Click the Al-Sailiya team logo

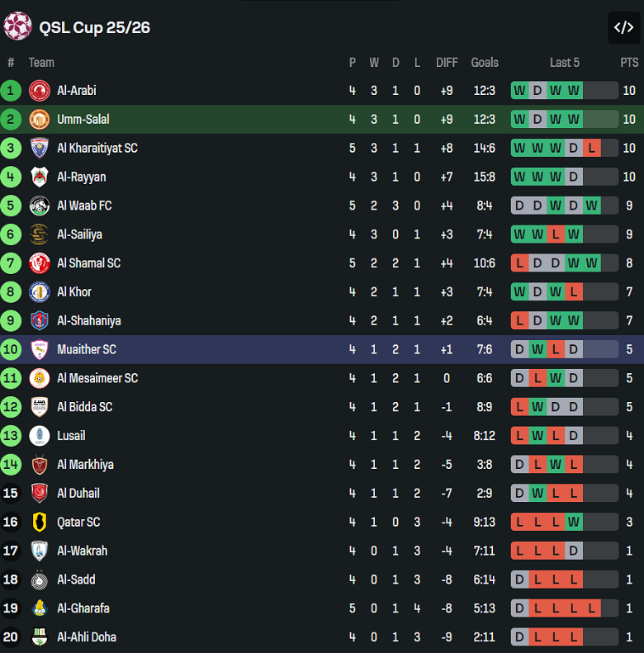coord(39,234)
